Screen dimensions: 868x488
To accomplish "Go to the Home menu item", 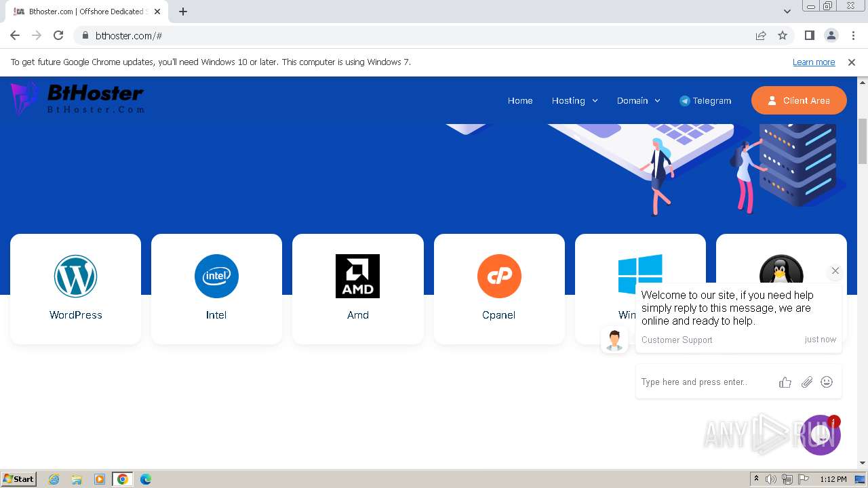I will point(520,100).
